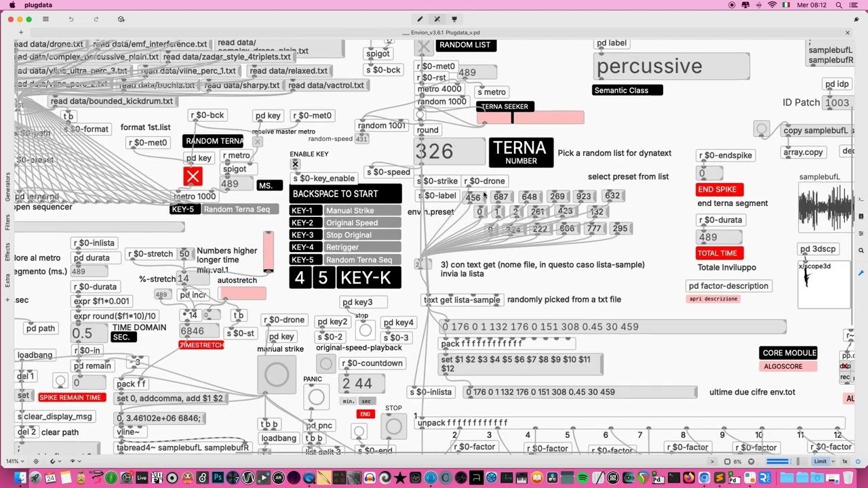
Task: Adjust the pink autostretch slider
Action: 242,293
